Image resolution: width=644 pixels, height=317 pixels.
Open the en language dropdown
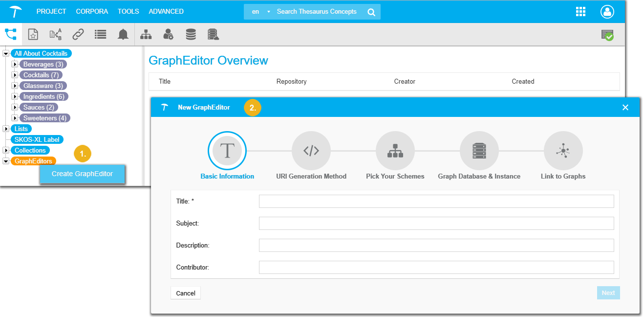click(260, 12)
